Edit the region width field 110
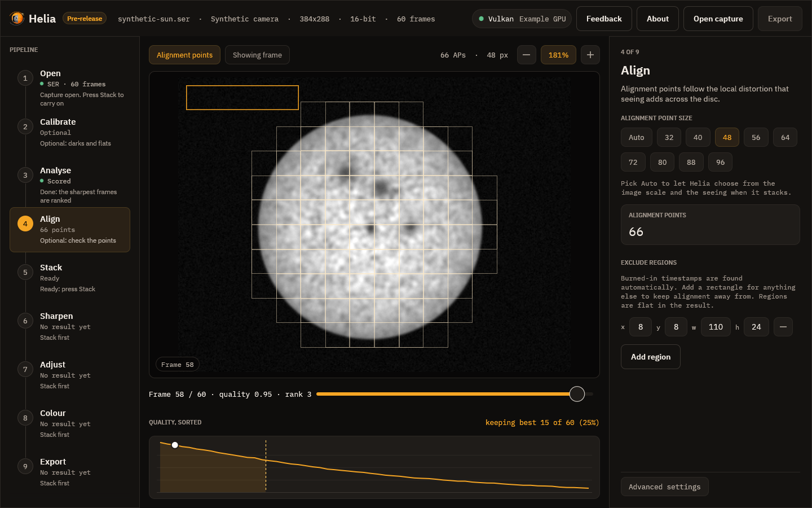The height and width of the screenshot is (508, 812). click(x=716, y=327)
